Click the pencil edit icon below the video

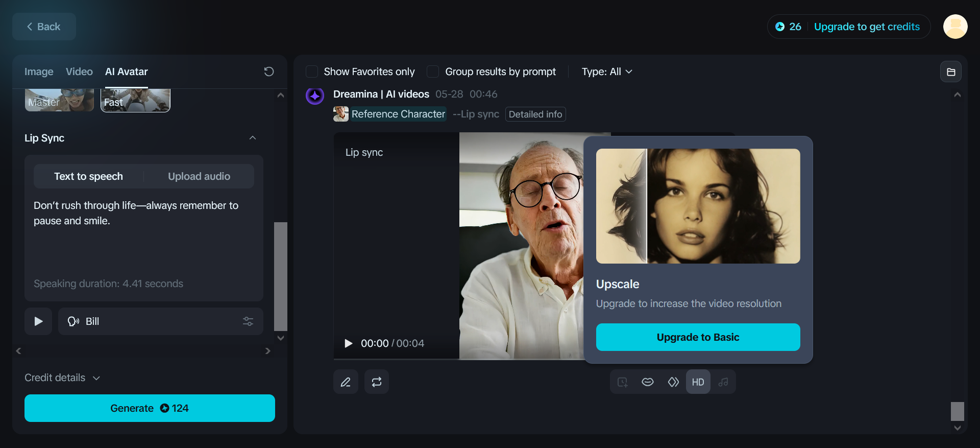346,382
